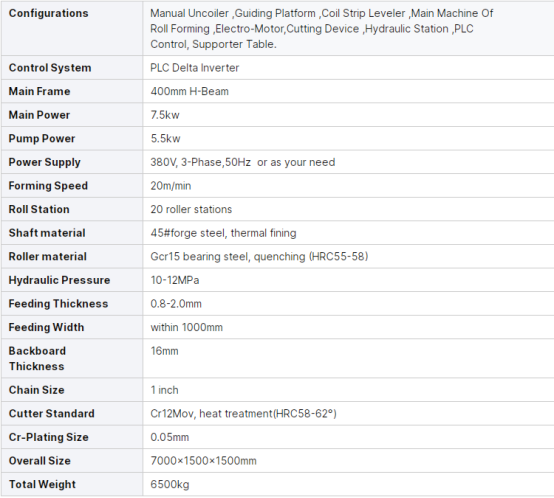Viewport: 554px width, 498px height.
Task: Click the 400mm H-Beam value
Action: coord(189,91)
